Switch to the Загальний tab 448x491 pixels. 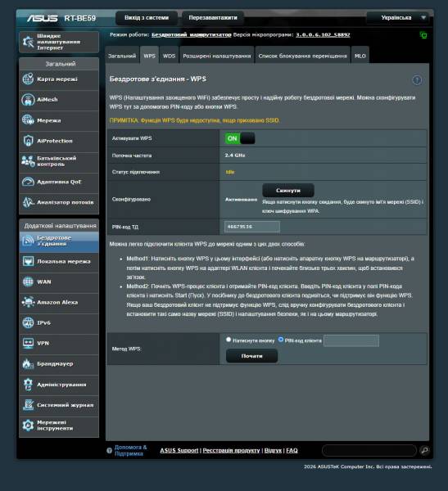(122, 56)
